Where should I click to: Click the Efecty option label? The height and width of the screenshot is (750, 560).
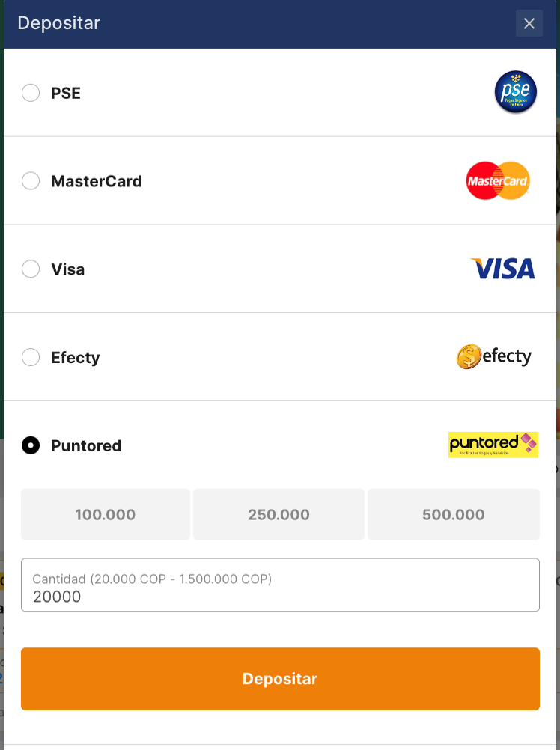click(75, 358)
